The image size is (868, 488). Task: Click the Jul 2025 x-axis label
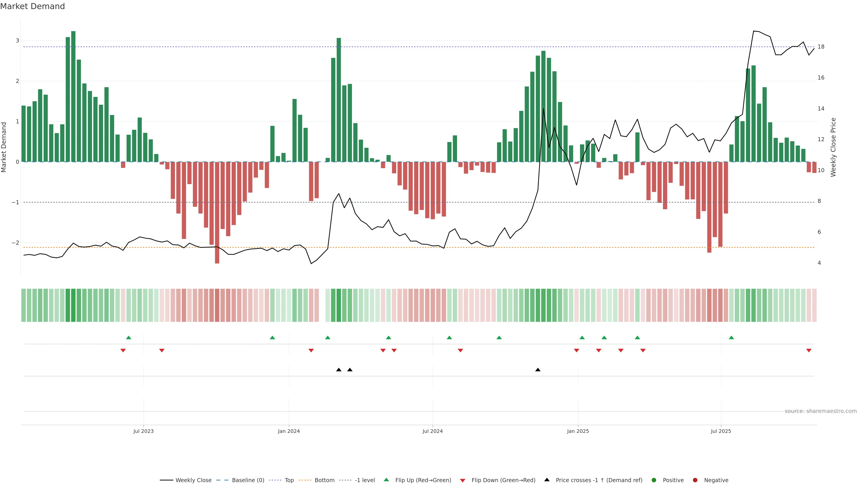pos(721,431)
